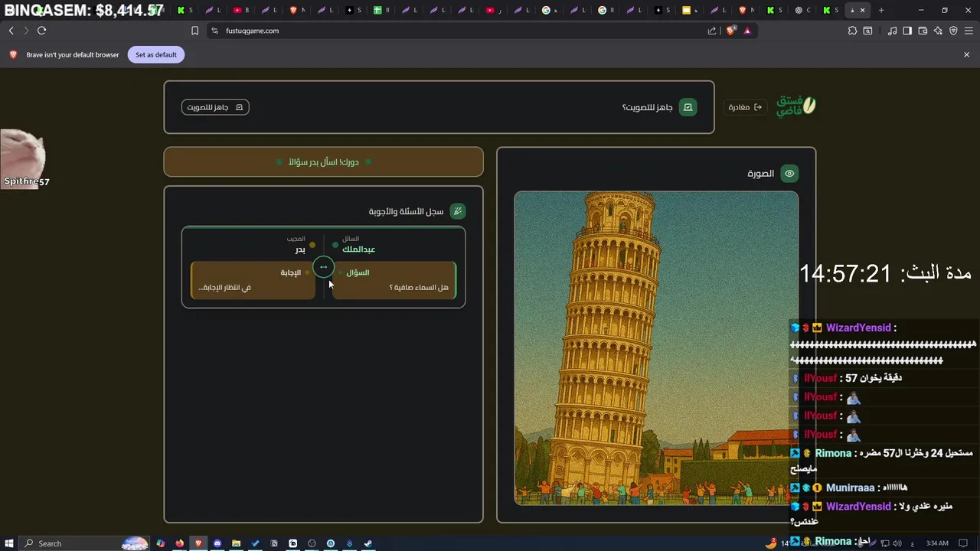
Task: Open the Brave Wallet icon
Action: 923,31
